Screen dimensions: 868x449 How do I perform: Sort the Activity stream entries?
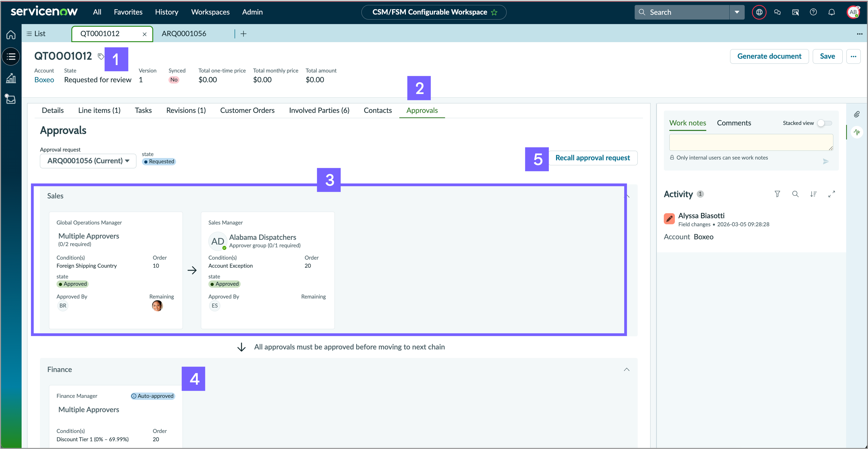(813, 194)
